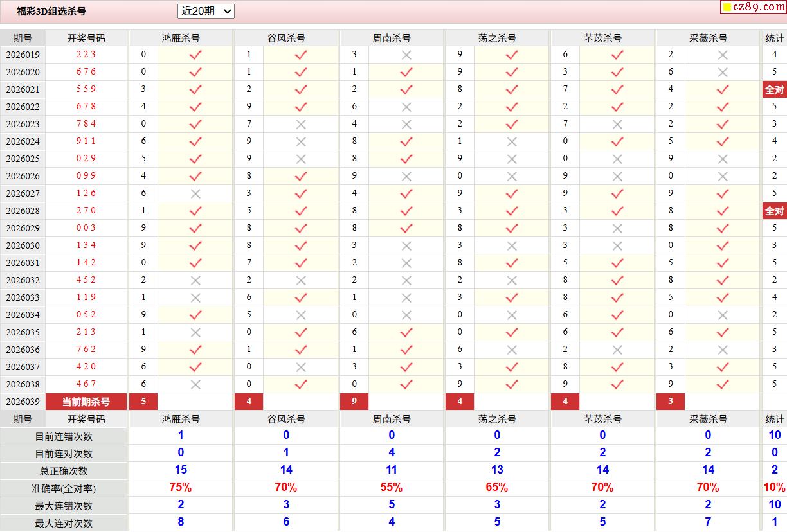Click the gray cross for 采薇杀号 in period 2026020
787x532 pixels.
(723, 72)
